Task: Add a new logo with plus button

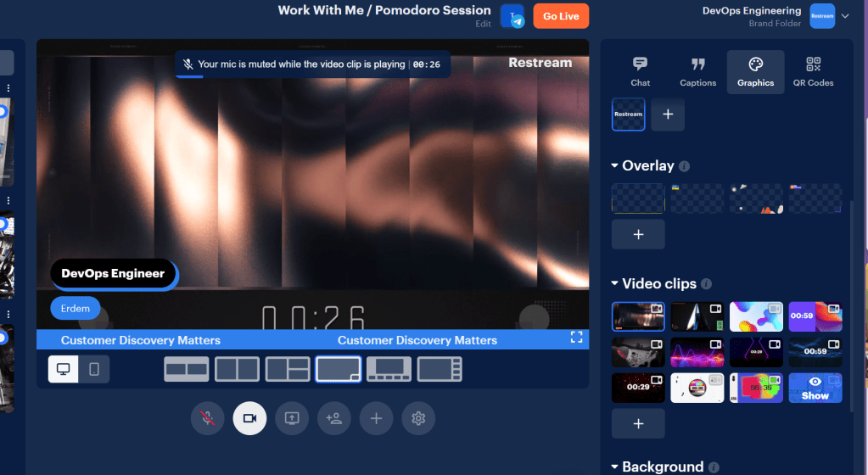Action: coord(668,115)
